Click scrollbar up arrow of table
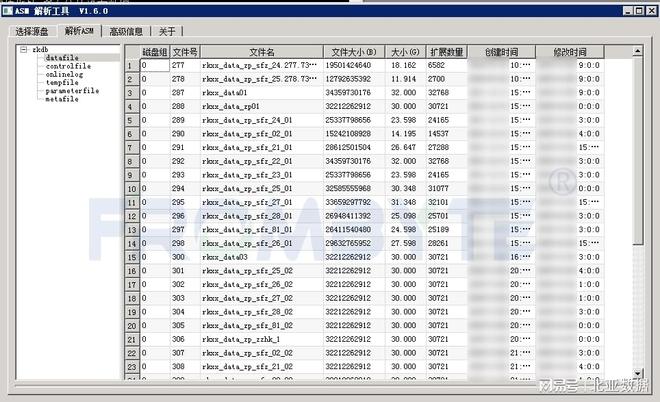Image resolution: width=660 pixels, height=402 pixels. [638, 51]
